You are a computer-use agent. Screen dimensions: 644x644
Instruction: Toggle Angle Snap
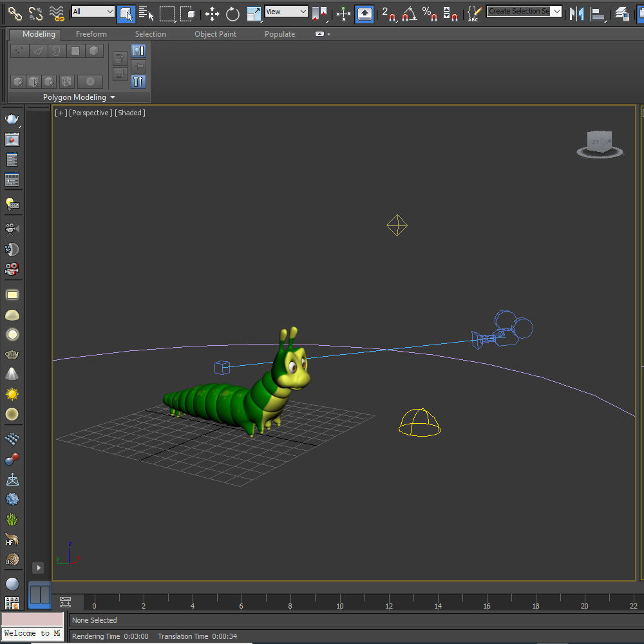tap(410, 14)
